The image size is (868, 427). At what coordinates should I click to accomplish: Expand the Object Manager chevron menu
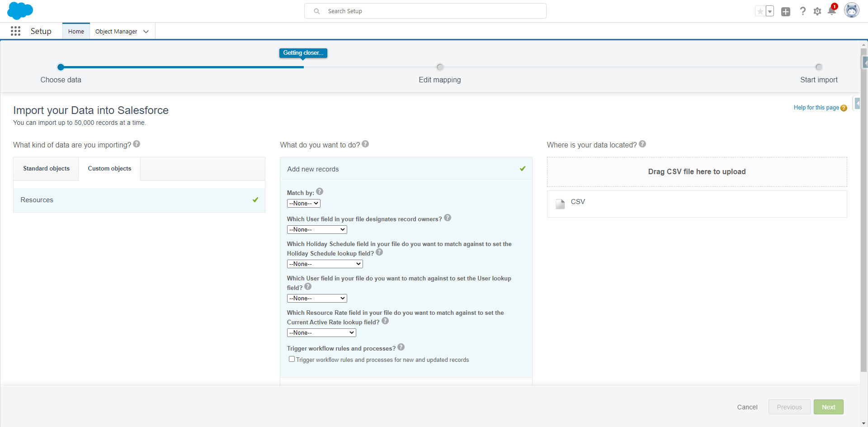point(146,32)
